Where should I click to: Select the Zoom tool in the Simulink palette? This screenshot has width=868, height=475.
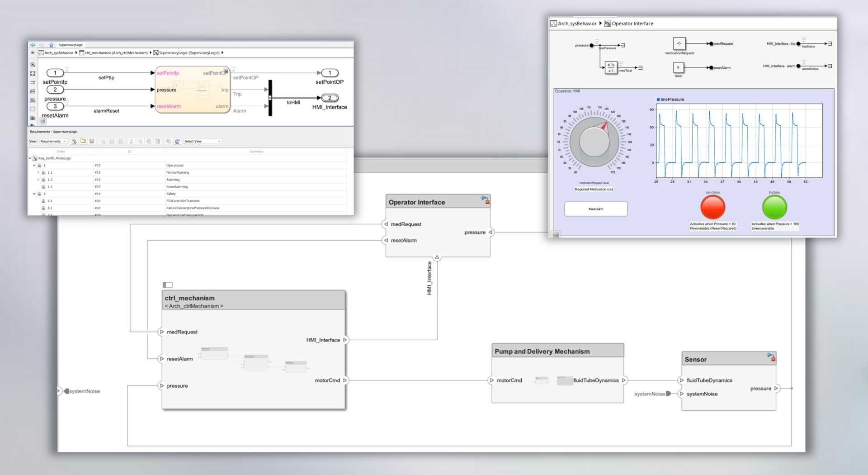point(33,65)
